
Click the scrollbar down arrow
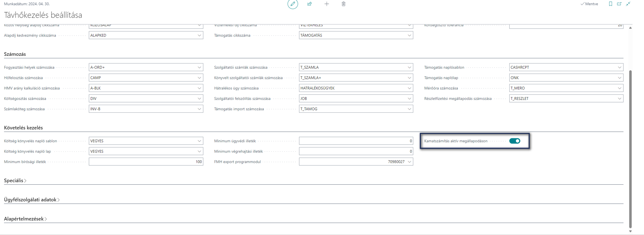click(630, 231)
